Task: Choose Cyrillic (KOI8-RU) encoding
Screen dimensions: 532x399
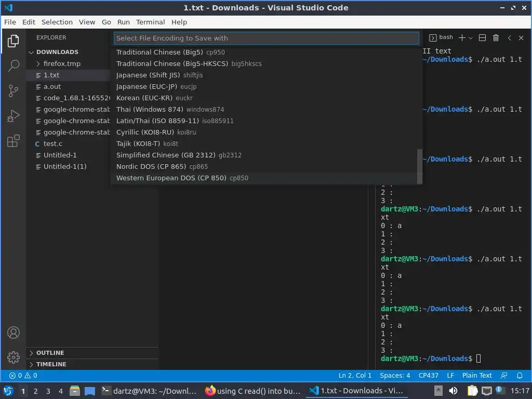Action: point(264,132)
